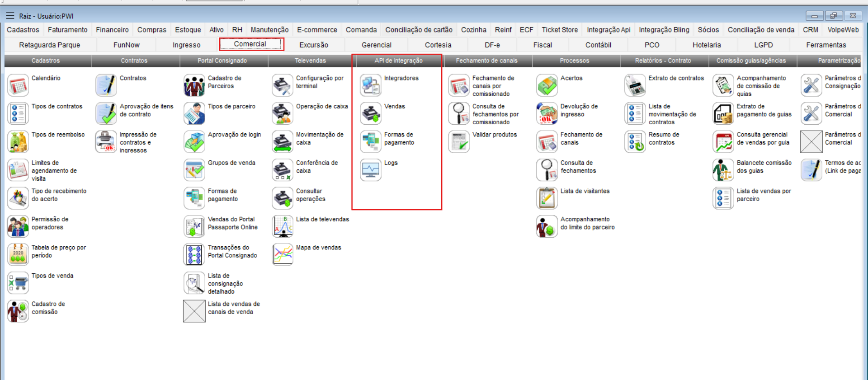Click the Extrato de contratos icon
Image resolution: width=868 pixels, height=380 pixels.
(635, 85)
